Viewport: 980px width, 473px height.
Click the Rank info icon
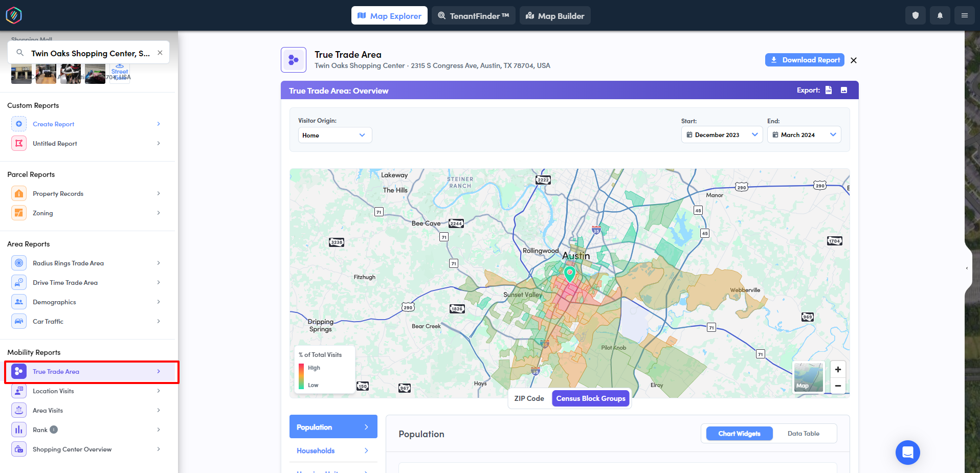pos(54,430)
